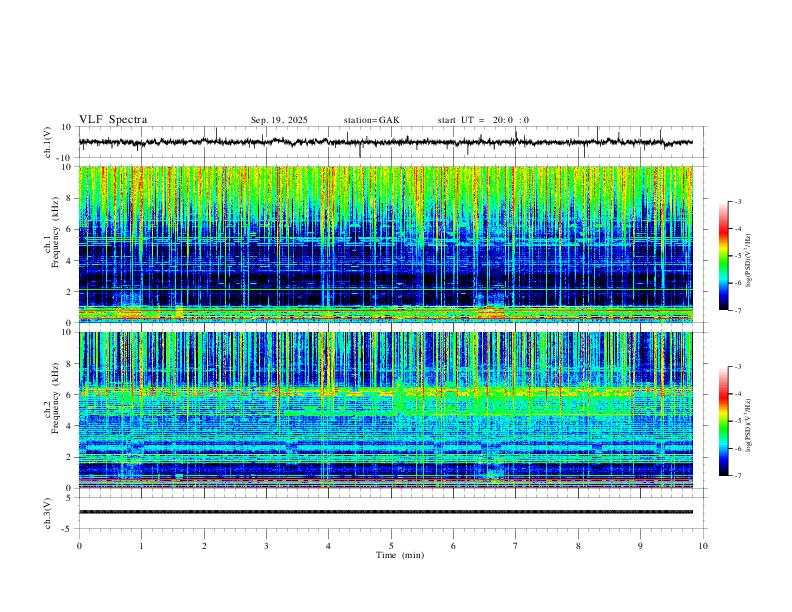Click inside the ch.2 spectrogram panel
Image resolution: width=792 pixels, height=612 pixels.
click(x=385, y=410)
